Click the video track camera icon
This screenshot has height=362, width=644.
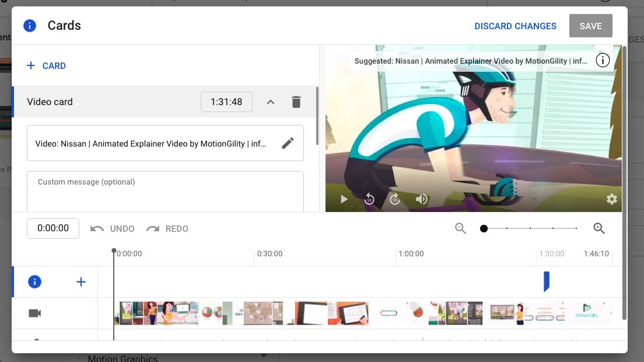pos(35,313)
